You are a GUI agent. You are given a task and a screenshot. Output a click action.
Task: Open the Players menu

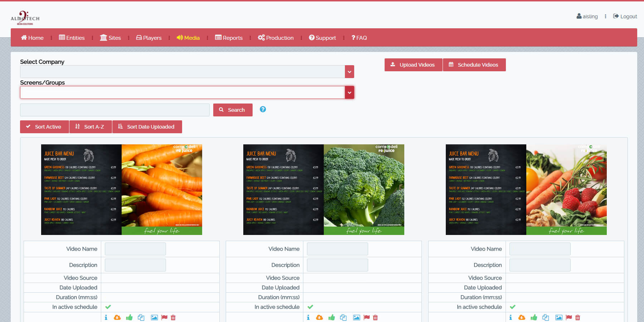point(149,38)
